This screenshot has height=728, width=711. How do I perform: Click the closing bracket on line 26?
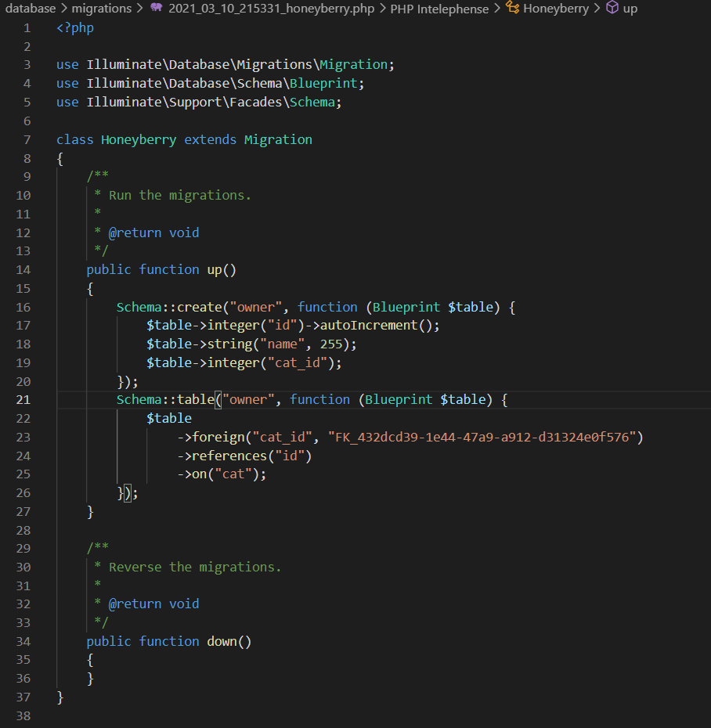click(128, 493)
